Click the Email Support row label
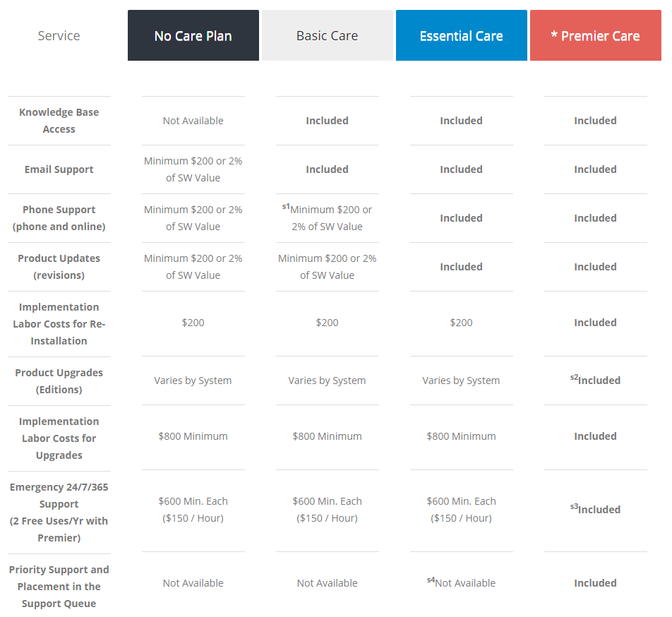 tap(59, 169)
